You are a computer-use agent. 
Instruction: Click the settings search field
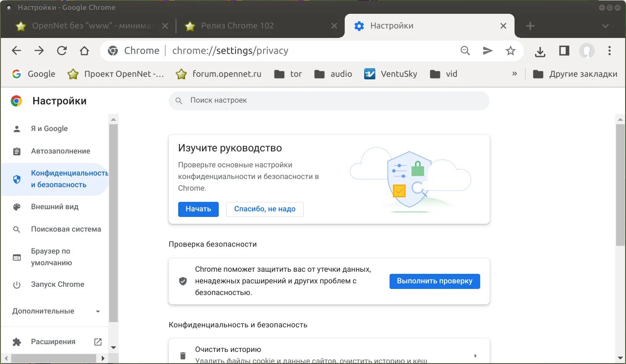click(329, 100)
